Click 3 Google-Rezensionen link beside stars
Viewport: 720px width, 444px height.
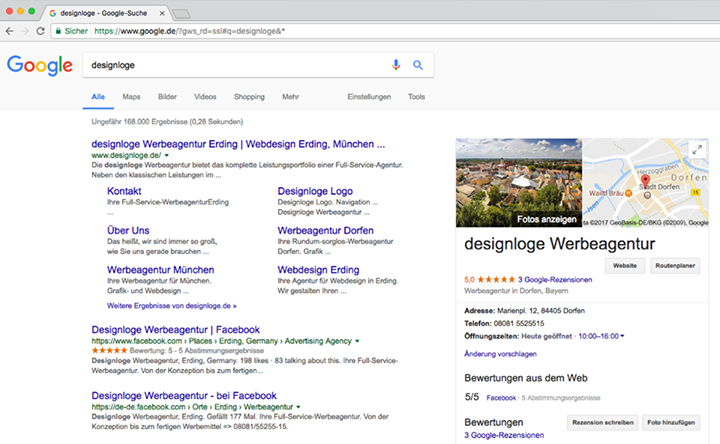point(555,280)
